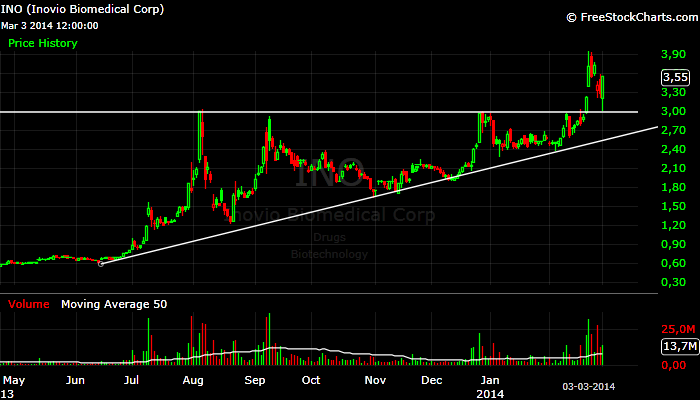Click the 2,40 price axis label
The image size is (700, 400).
tap(674, 149)
